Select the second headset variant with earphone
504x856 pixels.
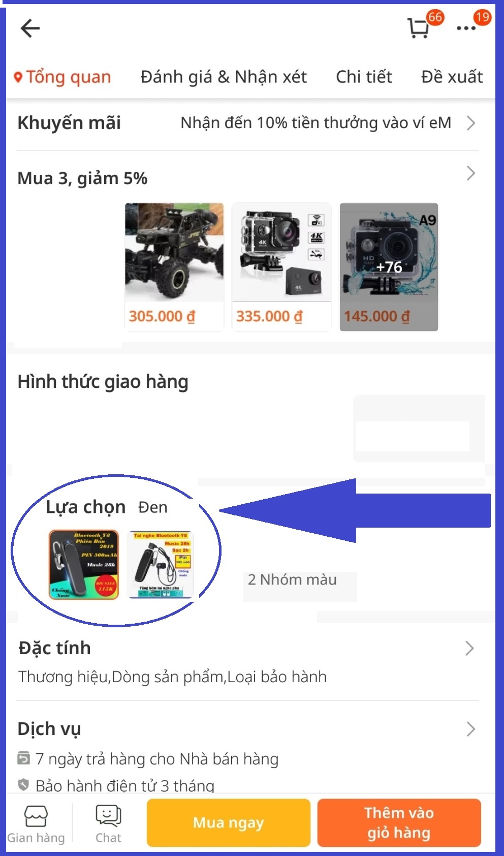pyautogui.click(x=161, y=565)
